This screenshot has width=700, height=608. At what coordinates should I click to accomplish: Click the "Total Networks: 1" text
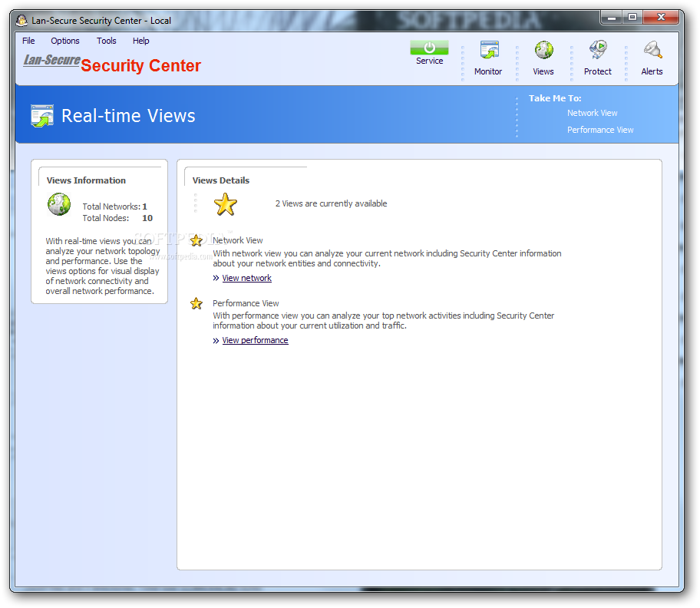(x=114, y=207)
